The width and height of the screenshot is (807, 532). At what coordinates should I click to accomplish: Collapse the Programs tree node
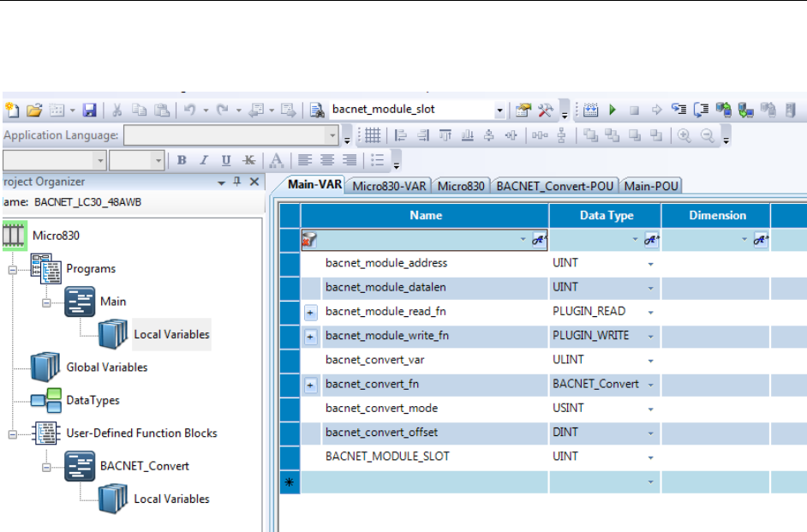pyautogui.click(x=13, y=269)
